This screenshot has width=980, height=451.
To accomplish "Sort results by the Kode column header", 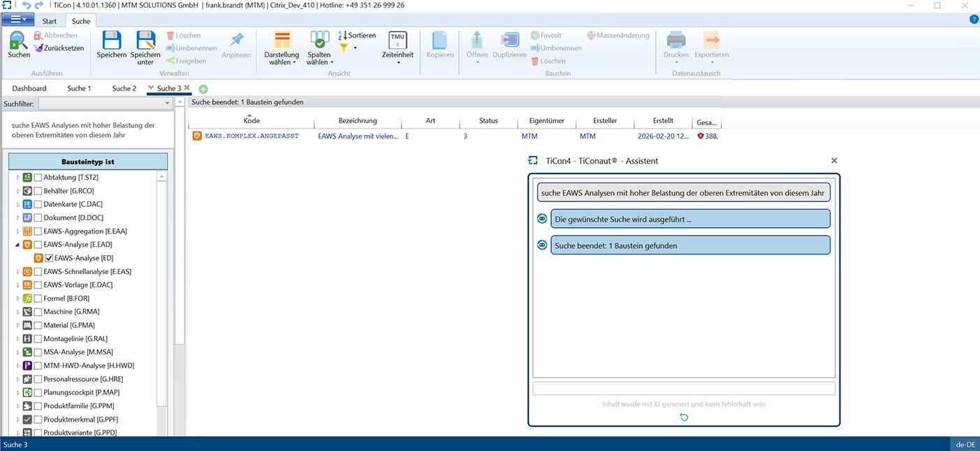I will [251, 121].
